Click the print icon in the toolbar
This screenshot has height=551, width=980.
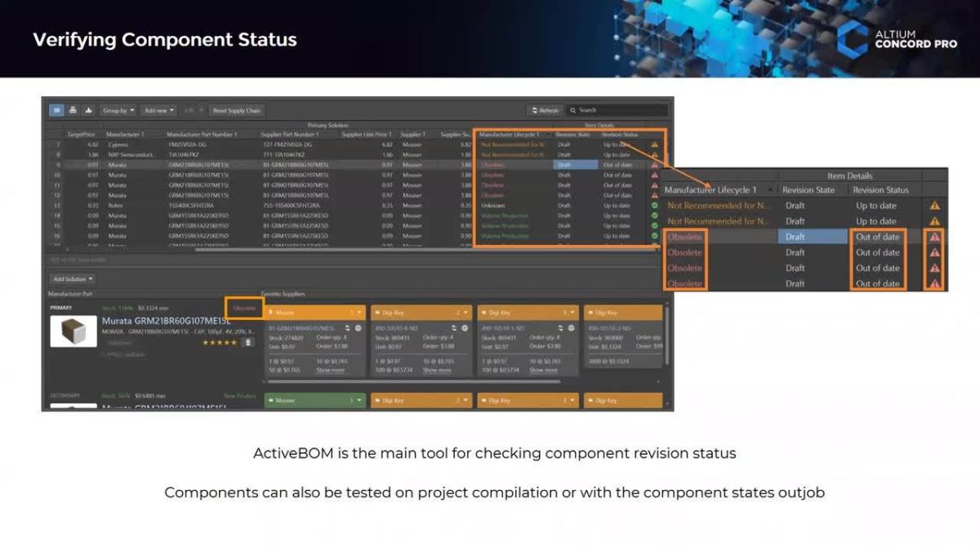(72, 110)
